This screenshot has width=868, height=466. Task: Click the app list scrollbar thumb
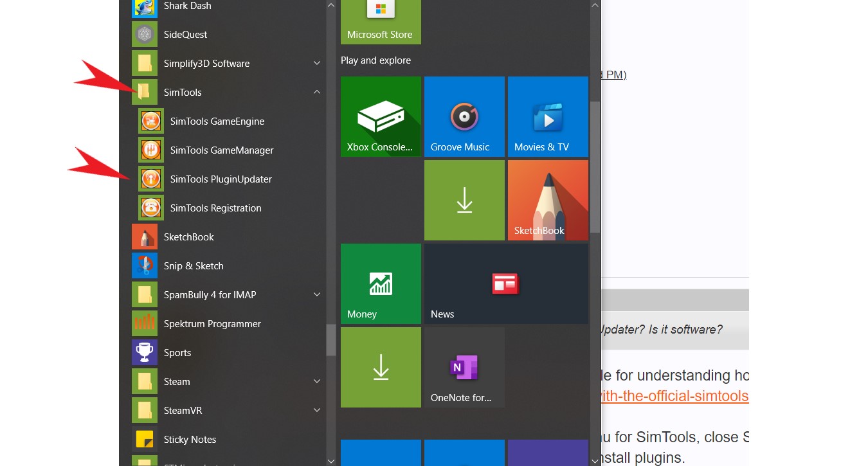pos(331,340)
